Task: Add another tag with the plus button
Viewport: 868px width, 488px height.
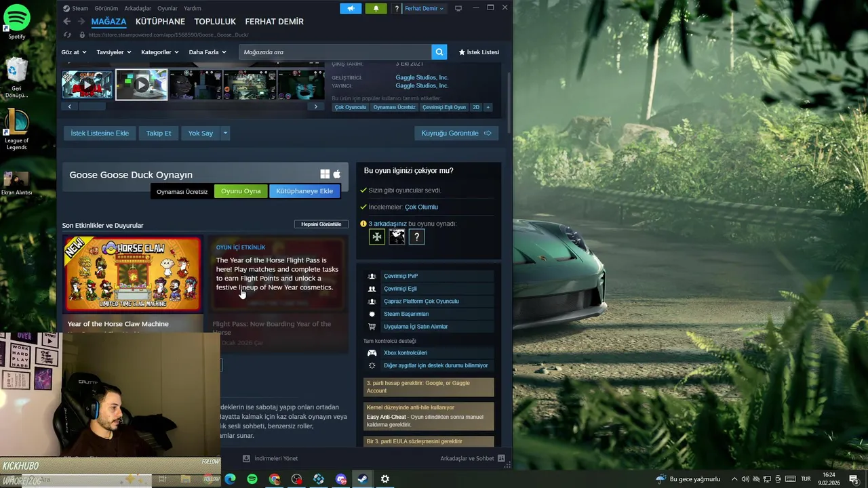Action: pos(488,107)
